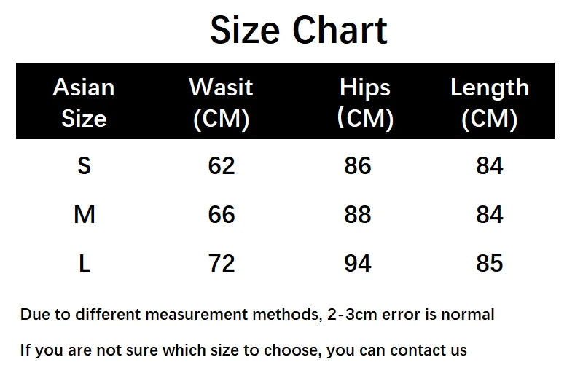
Task: Select the Length (CM) column header
Action: coord(490,103)
